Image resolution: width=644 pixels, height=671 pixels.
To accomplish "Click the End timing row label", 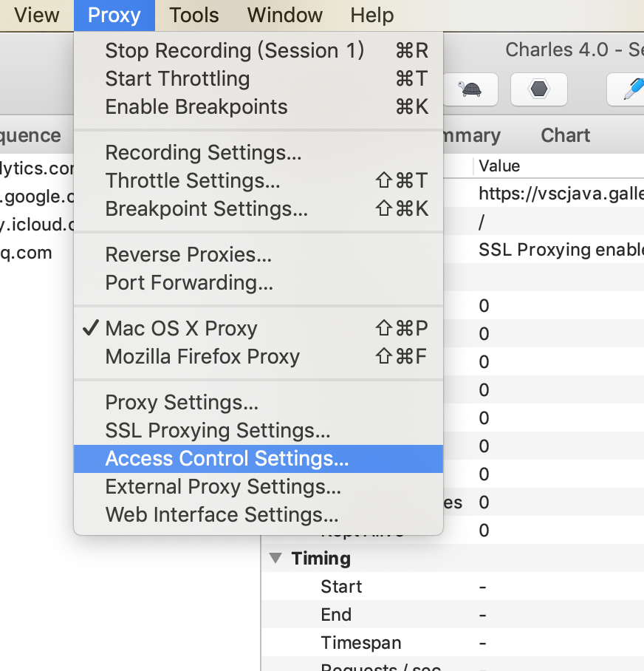I will click(x=336, y=615).
